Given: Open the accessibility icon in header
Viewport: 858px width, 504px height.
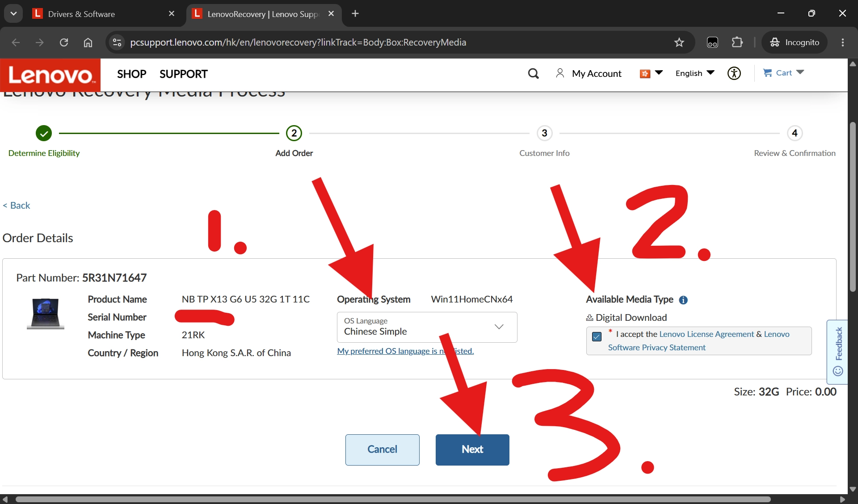Looking at the screenshot, I should tap(734, 73).
